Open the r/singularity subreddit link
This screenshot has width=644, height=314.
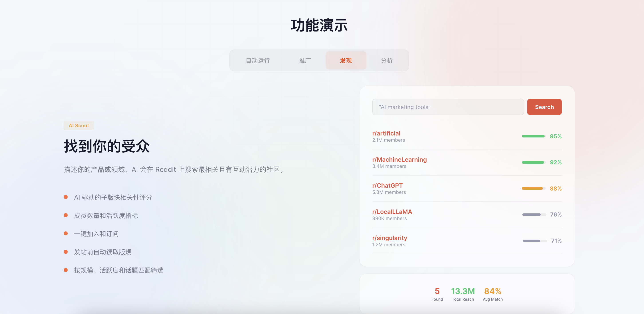390,238
